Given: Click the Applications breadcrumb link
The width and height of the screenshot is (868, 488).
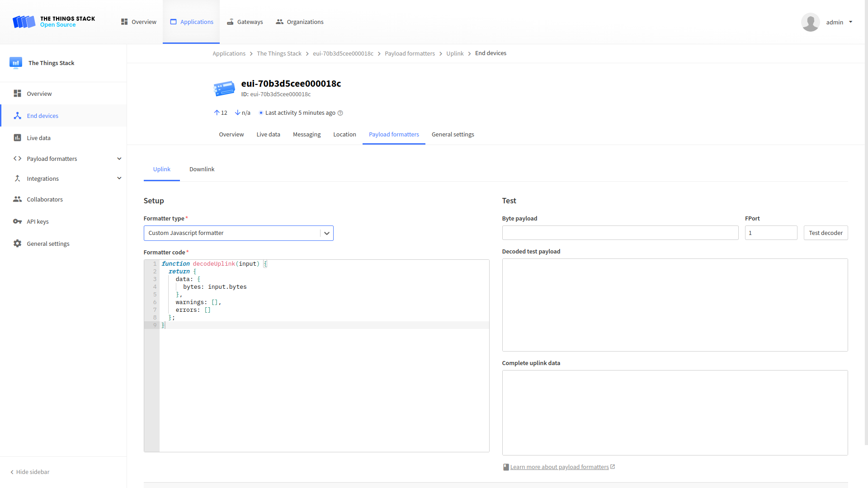Looking at the screenshot, I should pyautogui.click(x=229, y=53).
